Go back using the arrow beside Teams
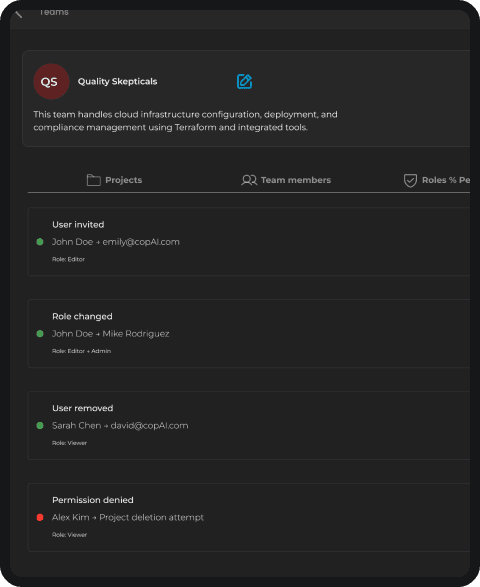This screenshot has width=480, height=587. [19, 14]
